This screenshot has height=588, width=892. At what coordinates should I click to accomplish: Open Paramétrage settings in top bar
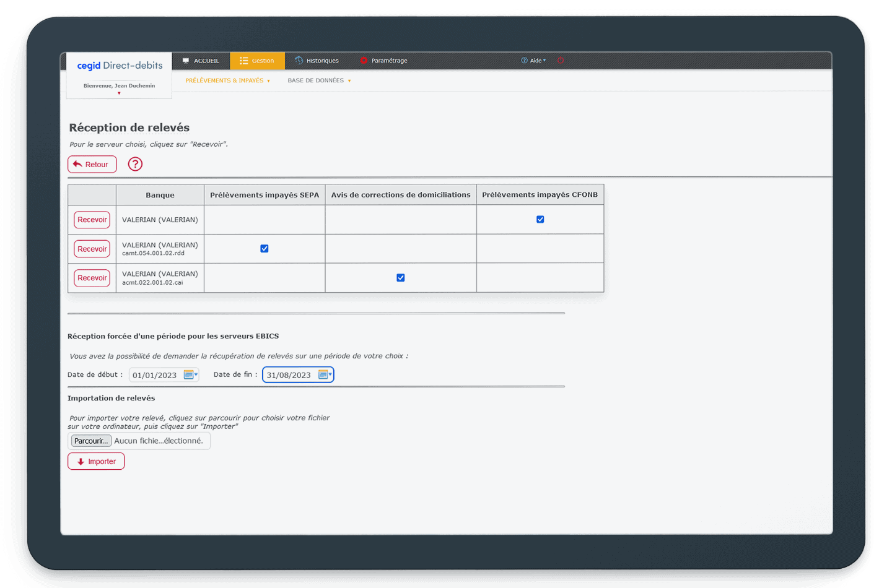point(383,61)
